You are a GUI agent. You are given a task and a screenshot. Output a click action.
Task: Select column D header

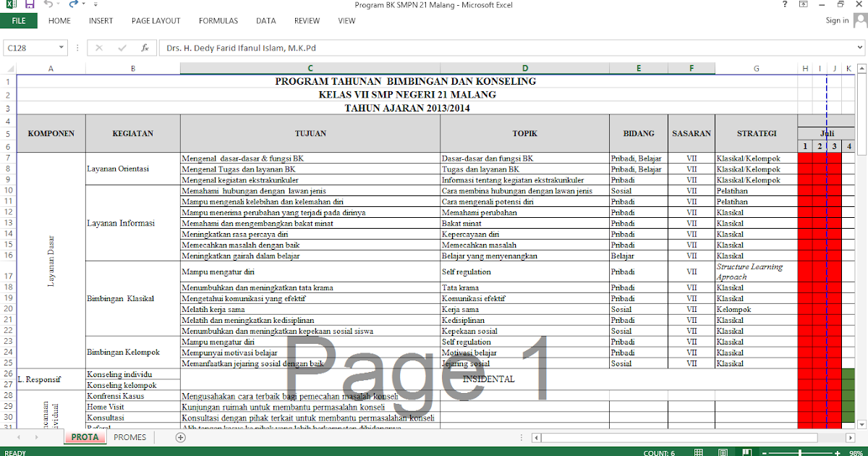524,69
